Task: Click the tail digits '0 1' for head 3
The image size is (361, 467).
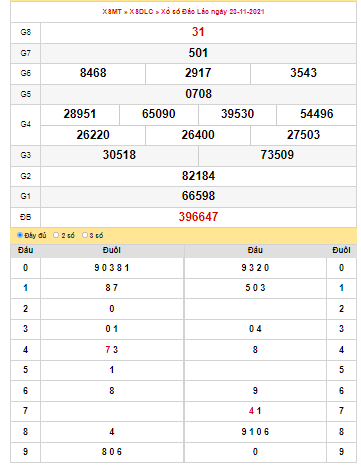Action: 112,329
